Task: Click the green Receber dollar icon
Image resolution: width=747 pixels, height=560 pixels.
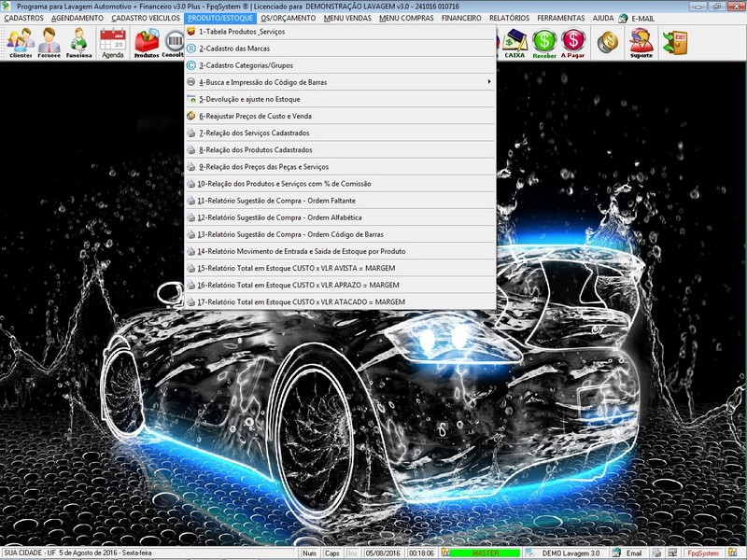Action: click(x=544, y=42)
